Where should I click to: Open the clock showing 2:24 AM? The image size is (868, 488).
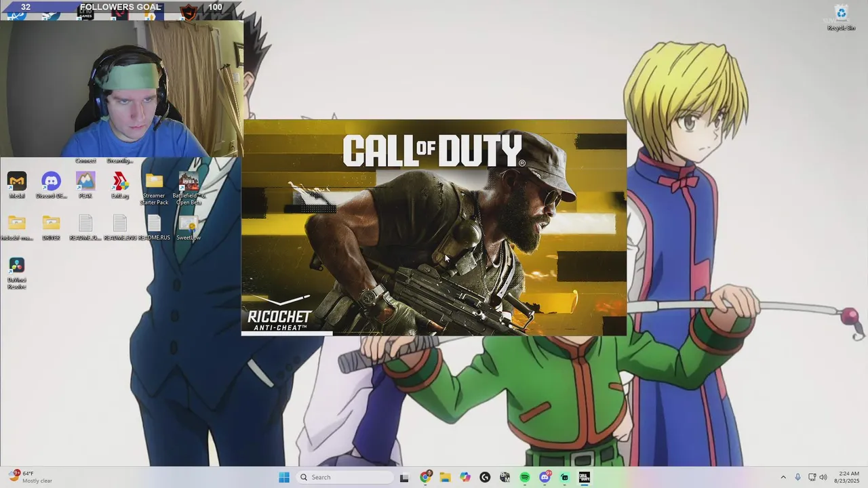click(848, 477)
